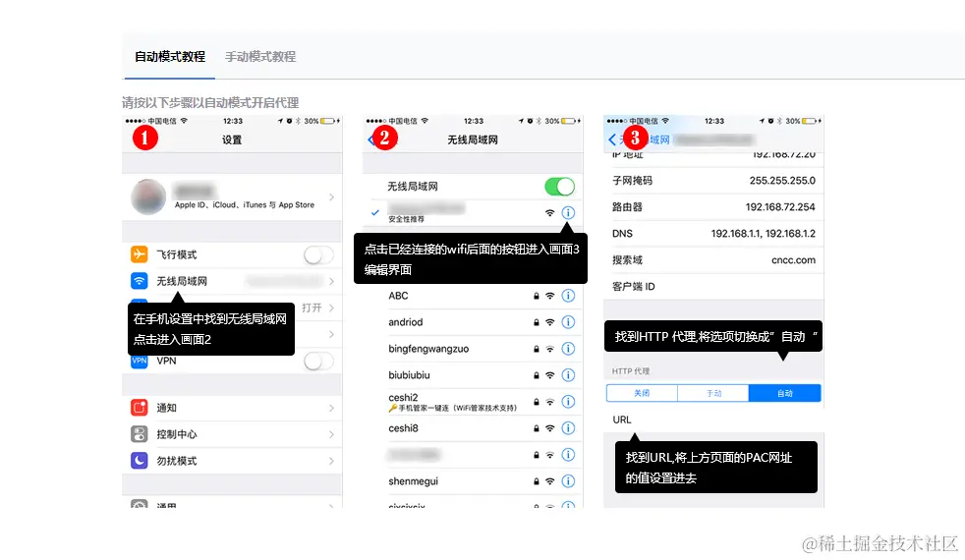Turn off the green 无线局域网 switch
This screenshot has height=560, width=965.
click(559, 186)
